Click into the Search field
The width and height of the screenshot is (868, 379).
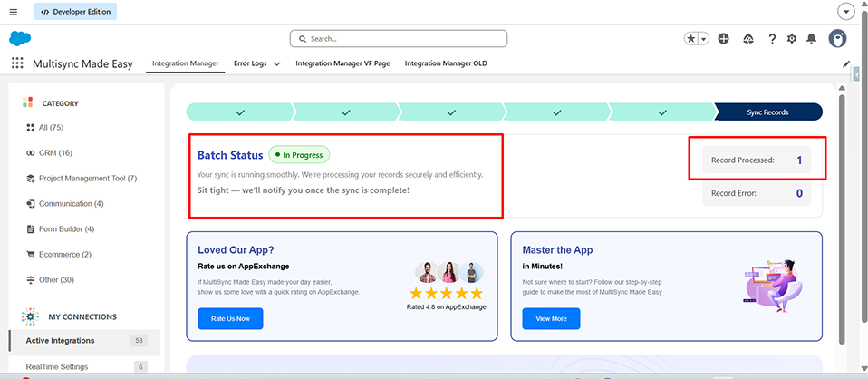pos(398,39)
